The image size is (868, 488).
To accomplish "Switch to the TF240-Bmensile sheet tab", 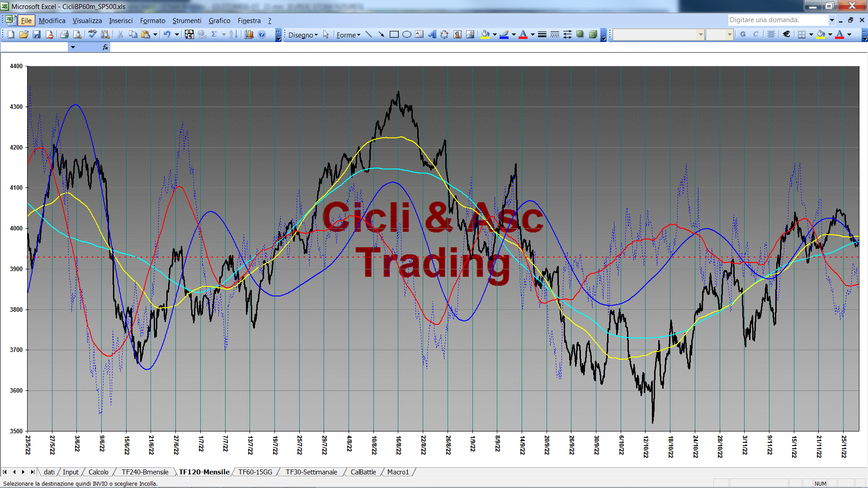I will pos(145,472).
